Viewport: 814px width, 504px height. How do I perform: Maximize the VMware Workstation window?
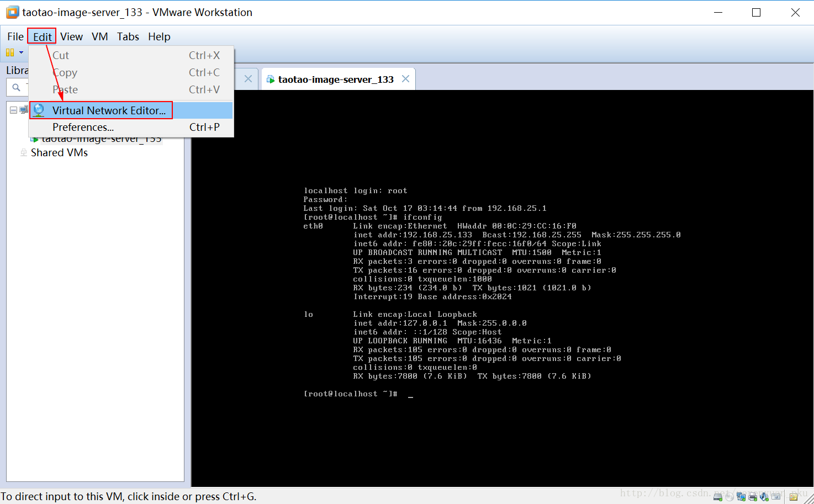click(757, 12)
